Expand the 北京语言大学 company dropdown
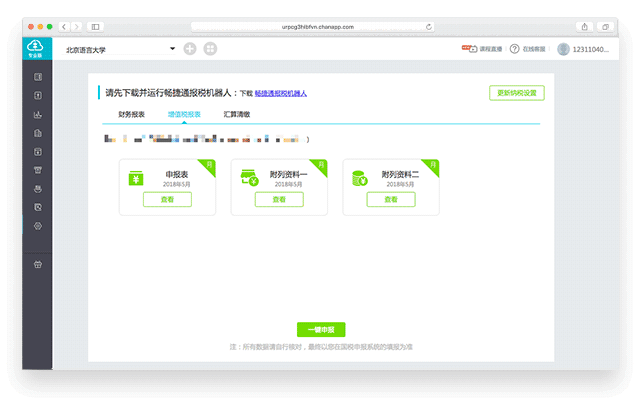 tap(172, 49)
